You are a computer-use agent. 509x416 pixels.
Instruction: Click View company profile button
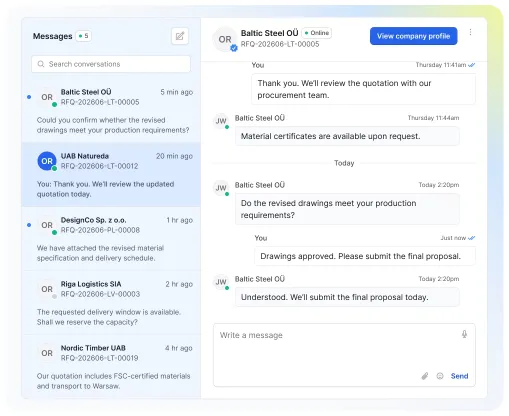[413, 36]
